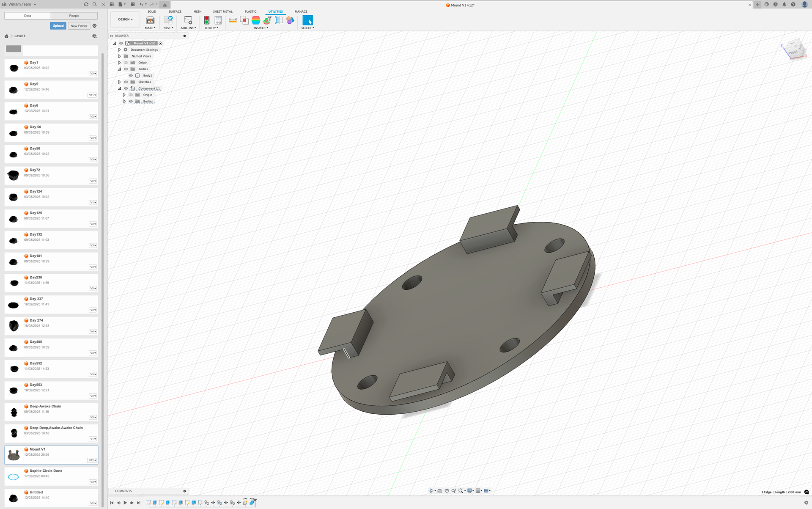Open the Scripts and Add-Ins icon
This screenshot has width=812, height=509.
pos(188,20)
